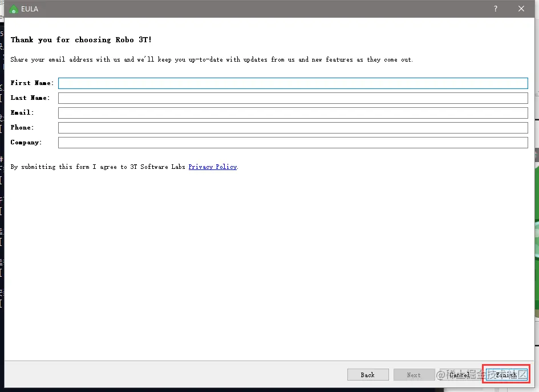Open help with the question mark icon
The width and height of the screenshot is (539, 392).
(x=495, y=9)
